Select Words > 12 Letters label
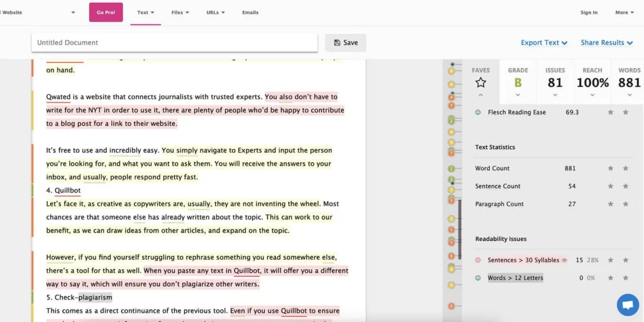 [516, 278]
